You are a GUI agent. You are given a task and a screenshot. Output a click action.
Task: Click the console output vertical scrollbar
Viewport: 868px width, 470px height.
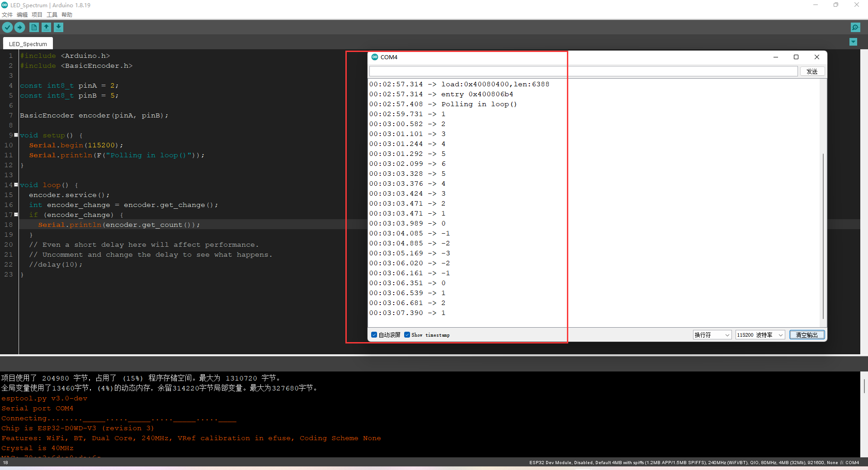point(864,385)
